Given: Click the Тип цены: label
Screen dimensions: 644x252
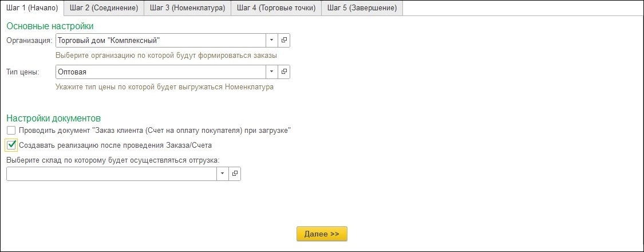Looking at the screenshot, I should [x=22, y=72].
